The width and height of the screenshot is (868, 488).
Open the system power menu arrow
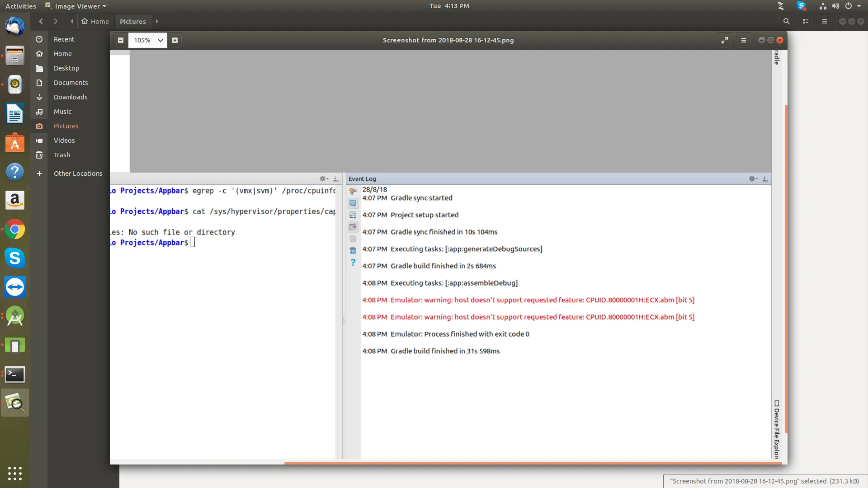859,6
